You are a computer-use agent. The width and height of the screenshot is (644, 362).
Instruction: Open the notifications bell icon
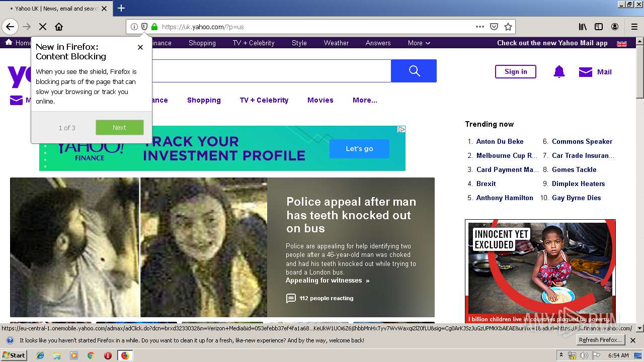pyautogui.click(x=559, y=72)
